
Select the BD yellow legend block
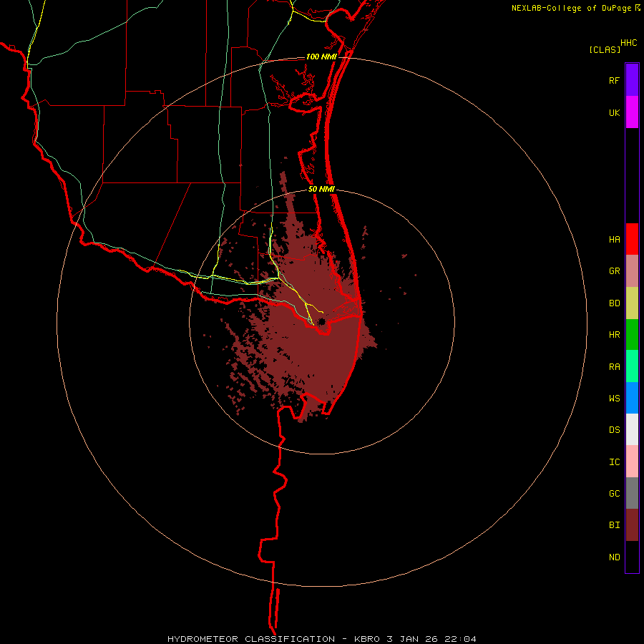[632, 303]
